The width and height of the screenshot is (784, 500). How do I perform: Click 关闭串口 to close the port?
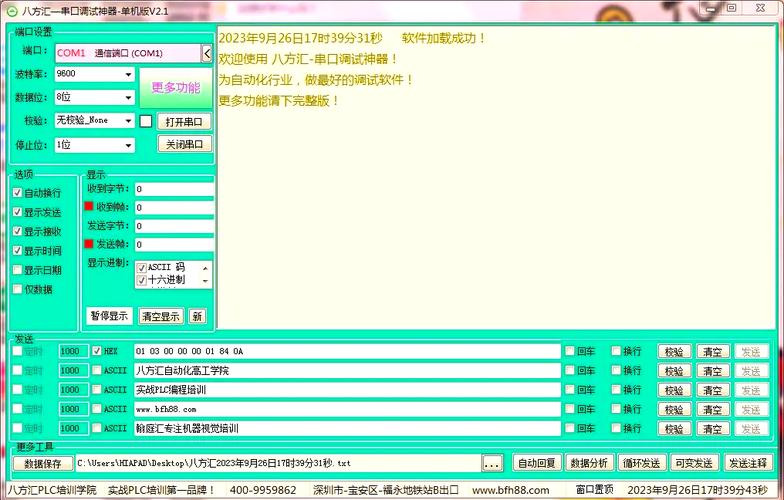tap(184, 144)
